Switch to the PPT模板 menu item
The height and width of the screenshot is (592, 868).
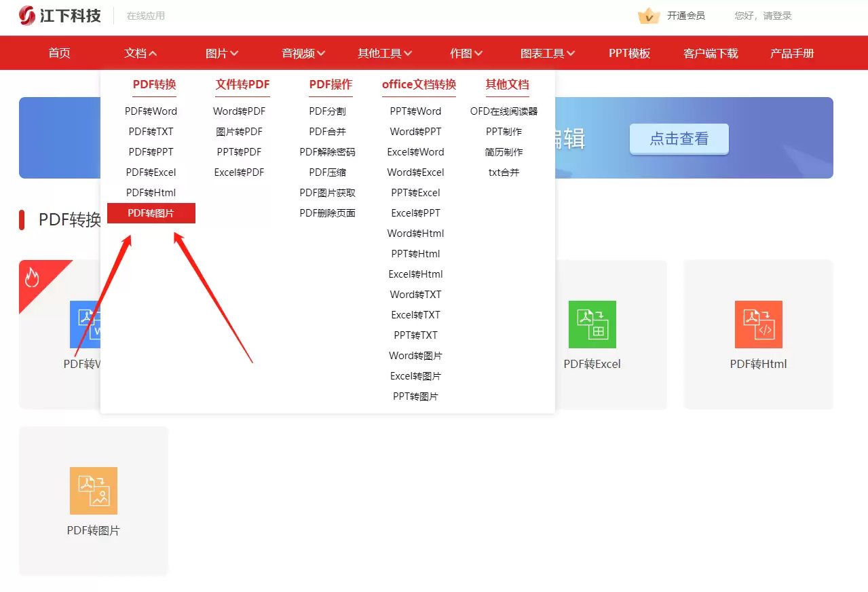coord(628,52)
